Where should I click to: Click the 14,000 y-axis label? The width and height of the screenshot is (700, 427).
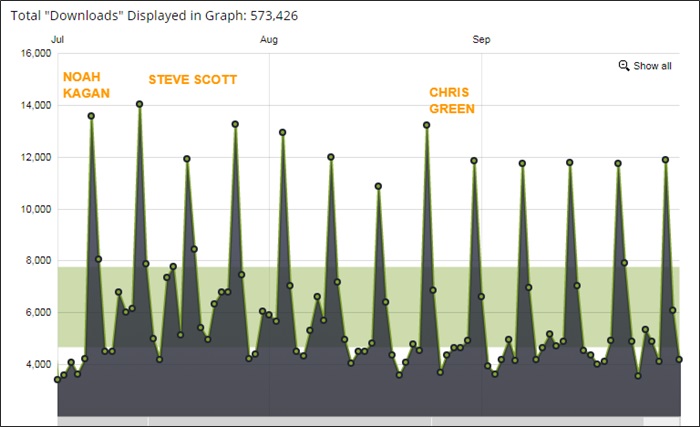36,105
